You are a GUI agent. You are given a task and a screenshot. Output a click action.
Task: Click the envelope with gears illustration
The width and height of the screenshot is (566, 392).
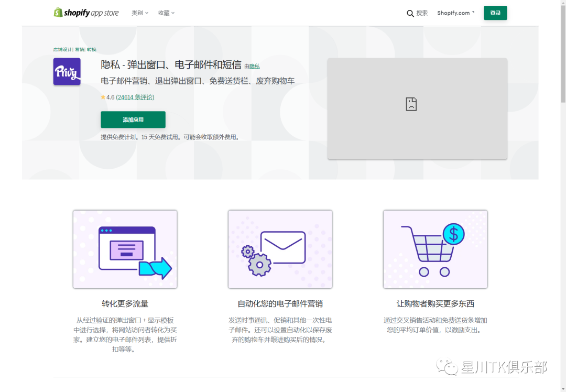coord(280,249)
